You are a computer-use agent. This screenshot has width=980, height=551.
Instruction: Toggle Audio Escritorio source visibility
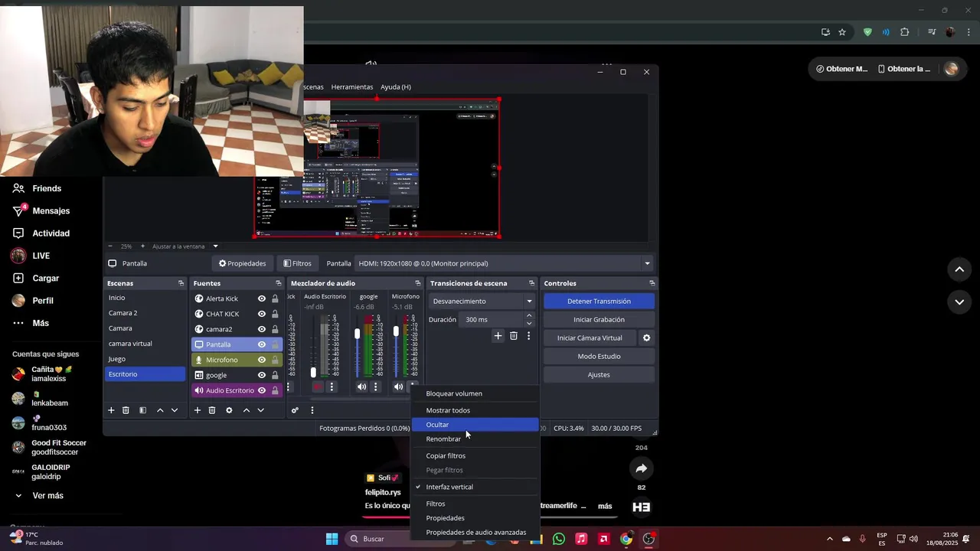coord(262,390)
